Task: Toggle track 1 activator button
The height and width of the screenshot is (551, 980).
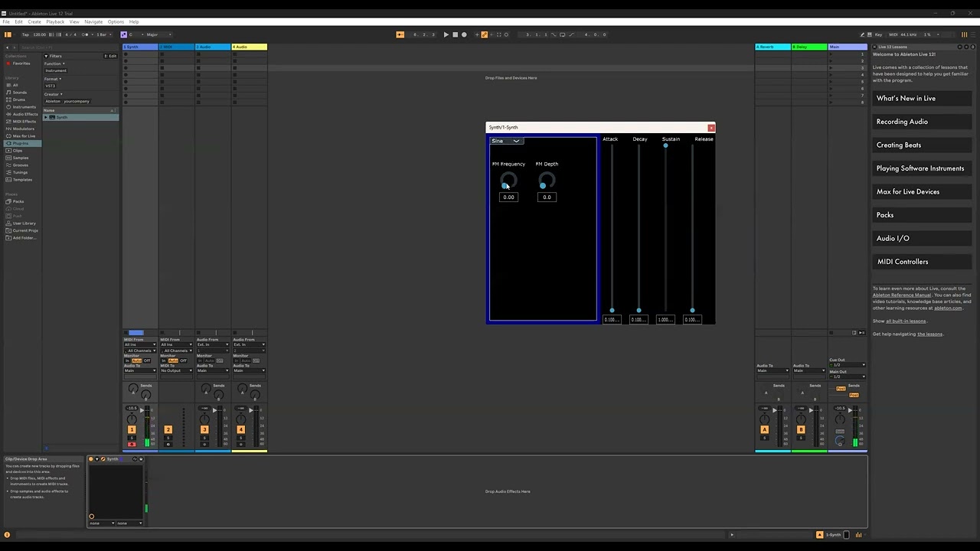Action: tap(132, 430)
